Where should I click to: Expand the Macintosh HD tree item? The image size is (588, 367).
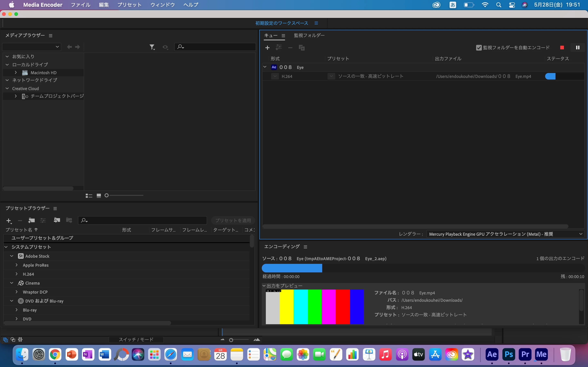point(16,73)
